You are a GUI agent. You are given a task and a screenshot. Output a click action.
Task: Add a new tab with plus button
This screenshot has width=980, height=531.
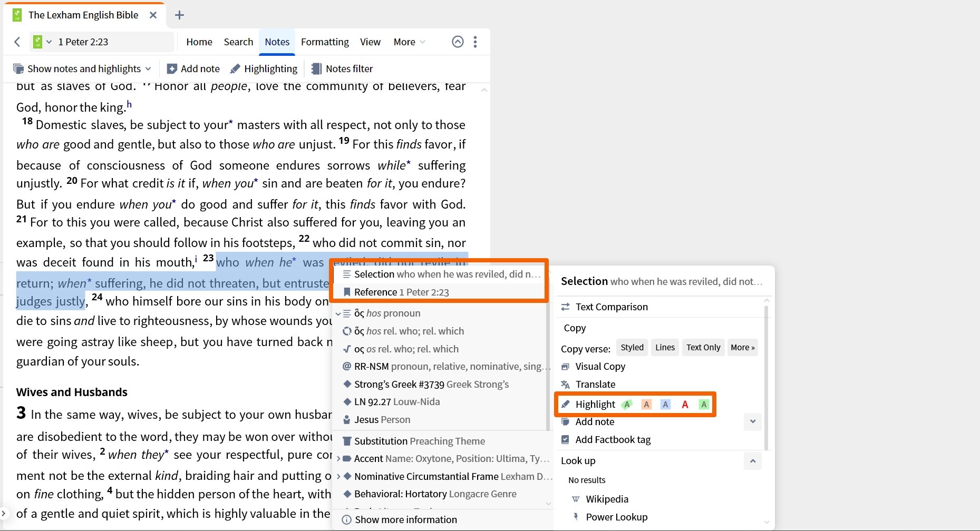179,15
